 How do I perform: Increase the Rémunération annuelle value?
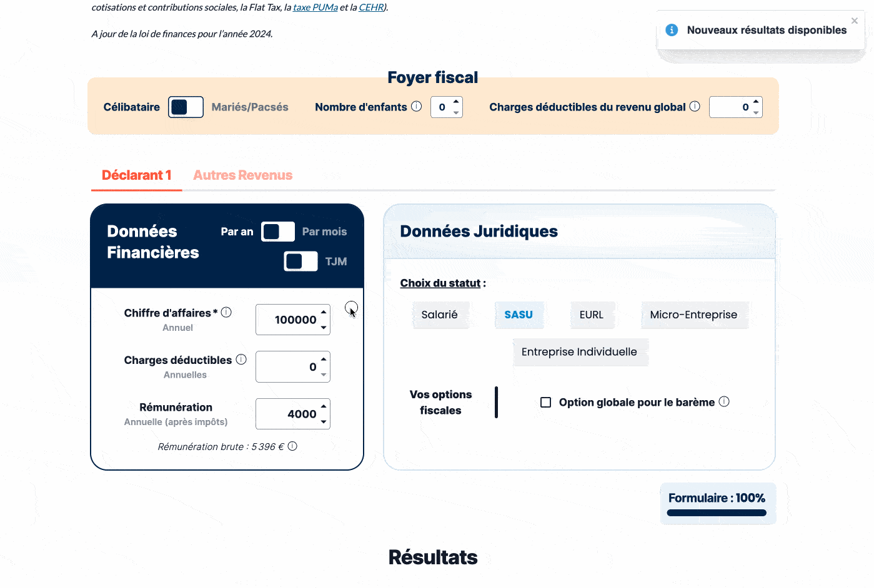pyautogui.click(x=324, y=408)
